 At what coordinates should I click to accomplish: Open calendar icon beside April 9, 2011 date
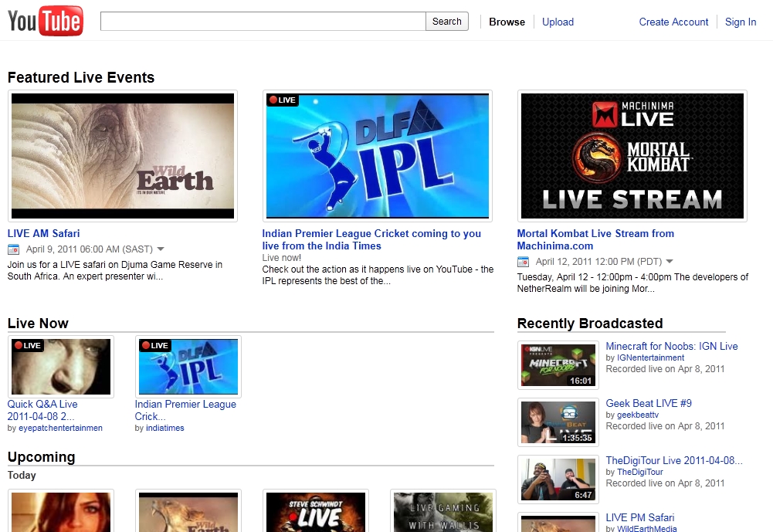click(x=13, y=249)
